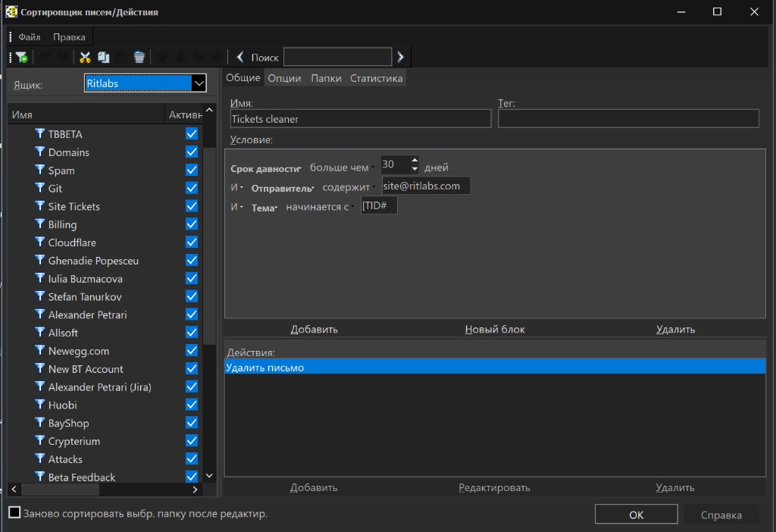Click the filter icon beside Domains
The width and height of the screenshot is (776, 532).
click(x=40, y=152)
